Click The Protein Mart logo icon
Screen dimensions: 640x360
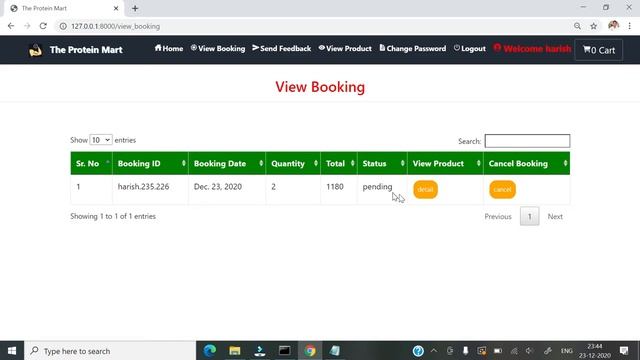tap(35, 50)
